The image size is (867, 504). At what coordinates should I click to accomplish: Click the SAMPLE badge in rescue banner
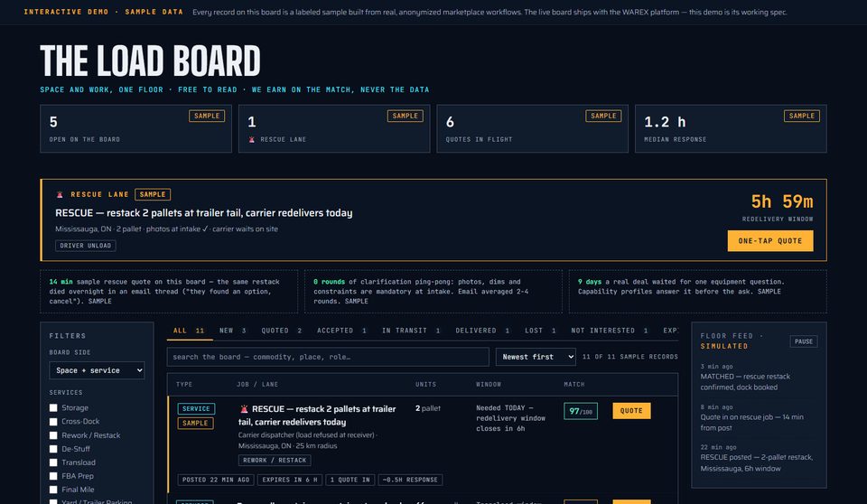(153, 195)
